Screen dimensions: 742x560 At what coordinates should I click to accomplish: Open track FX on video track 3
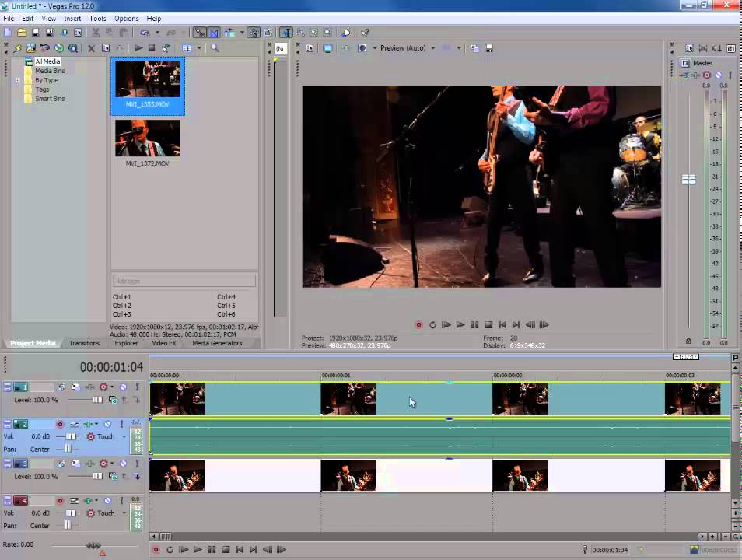point(89,464)
